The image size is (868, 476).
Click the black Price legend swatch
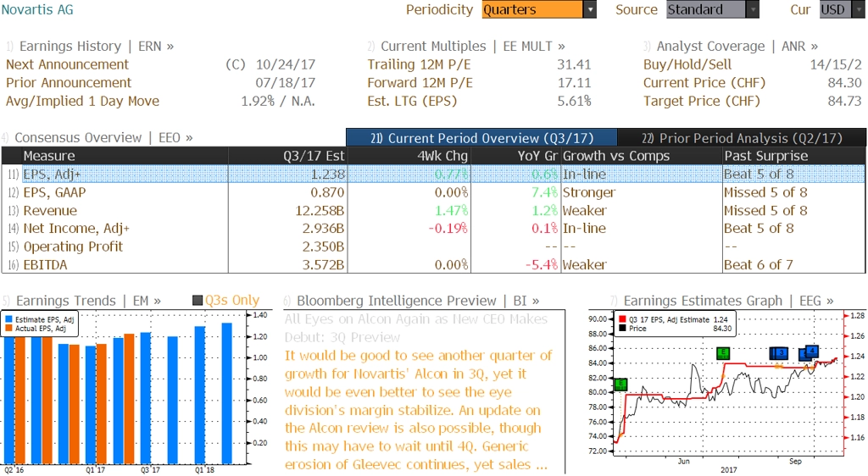pyautogui.click(x=622, y=328)
